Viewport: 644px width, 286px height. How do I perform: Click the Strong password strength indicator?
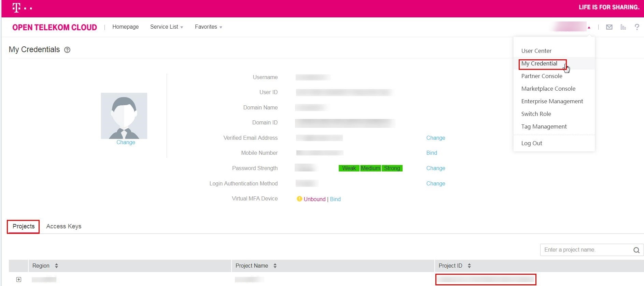click(392, 168)
